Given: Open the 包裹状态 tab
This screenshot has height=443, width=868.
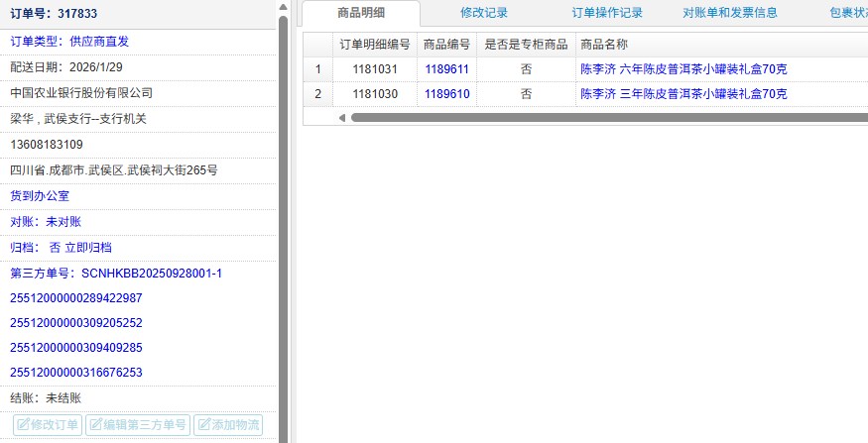Looking at the screenshot, I should click(x=848, y=13).
